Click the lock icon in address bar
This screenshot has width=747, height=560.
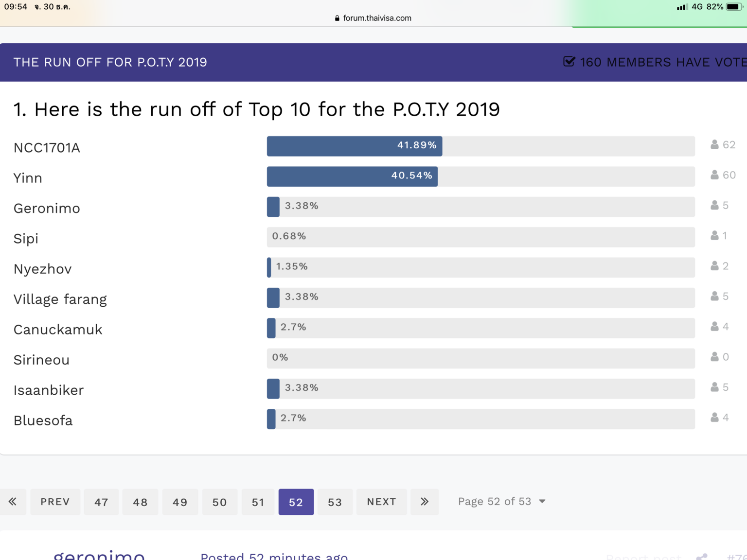(x=337, y=18)
